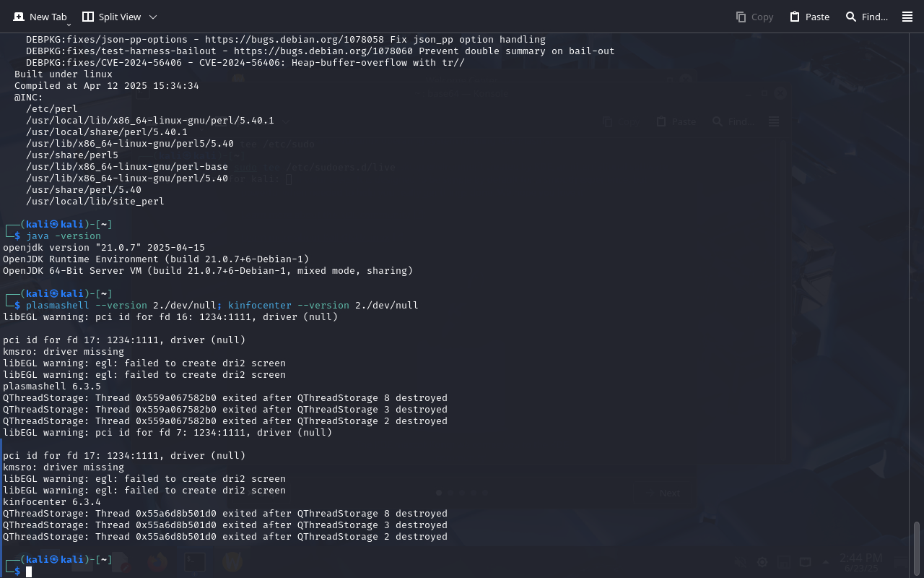This screenshot has height=578, width=924.
Task: Click Thread 0x559a067582b0 QThreadStorage 8 destroyed line
Action: pos(225,398)
